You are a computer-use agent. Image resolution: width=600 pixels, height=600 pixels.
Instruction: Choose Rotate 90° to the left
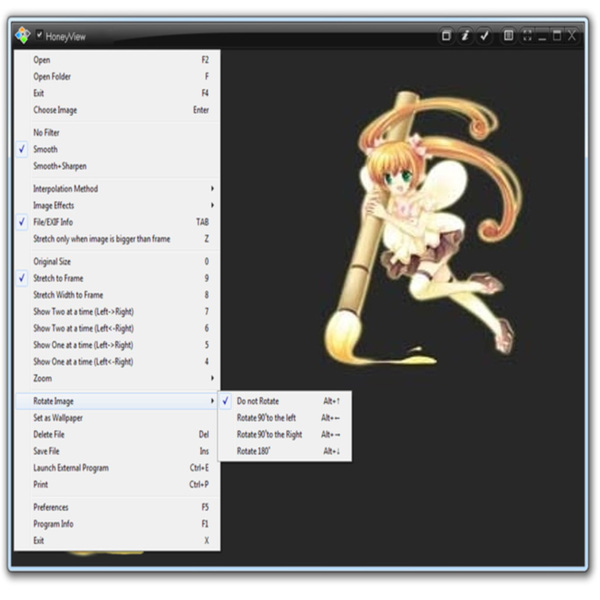[285, 418]
